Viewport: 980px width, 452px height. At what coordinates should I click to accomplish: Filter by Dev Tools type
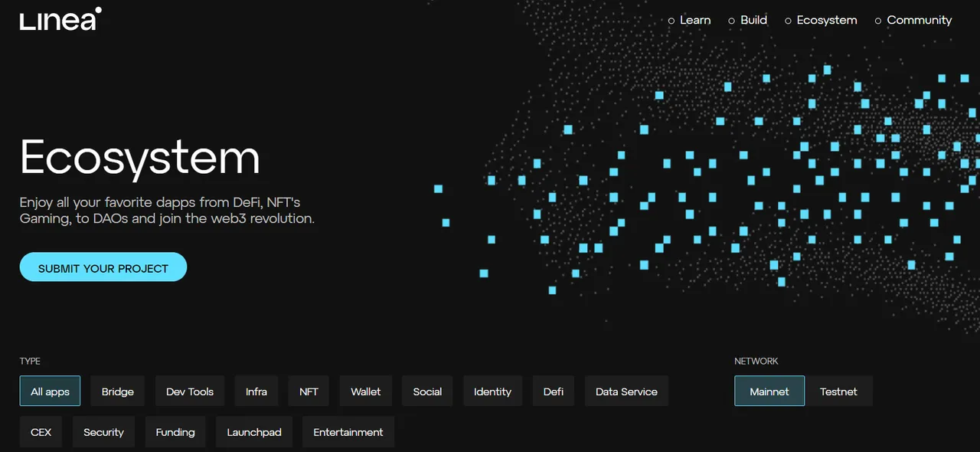[x=190, y=391]
